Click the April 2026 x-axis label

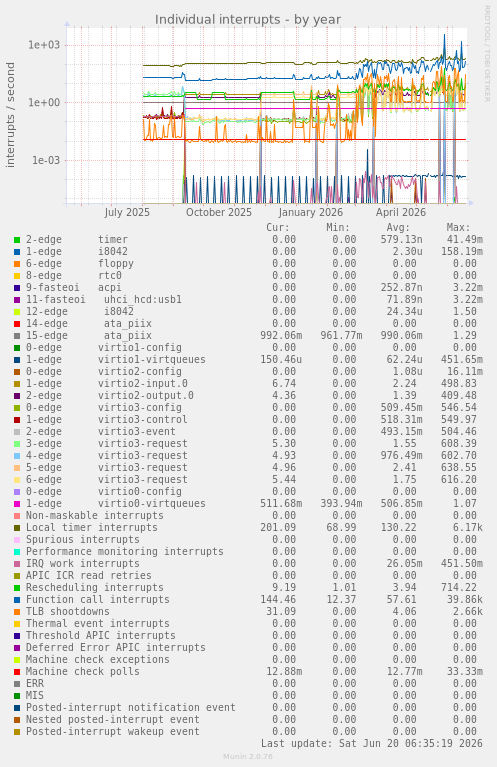pyautogui.click(x=401, y=212)
